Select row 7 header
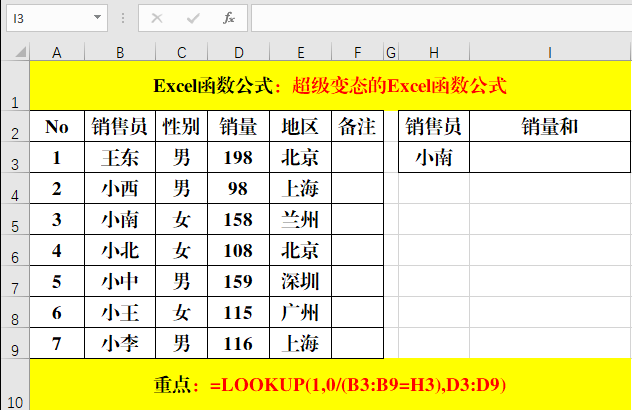 tap(15, 281)
